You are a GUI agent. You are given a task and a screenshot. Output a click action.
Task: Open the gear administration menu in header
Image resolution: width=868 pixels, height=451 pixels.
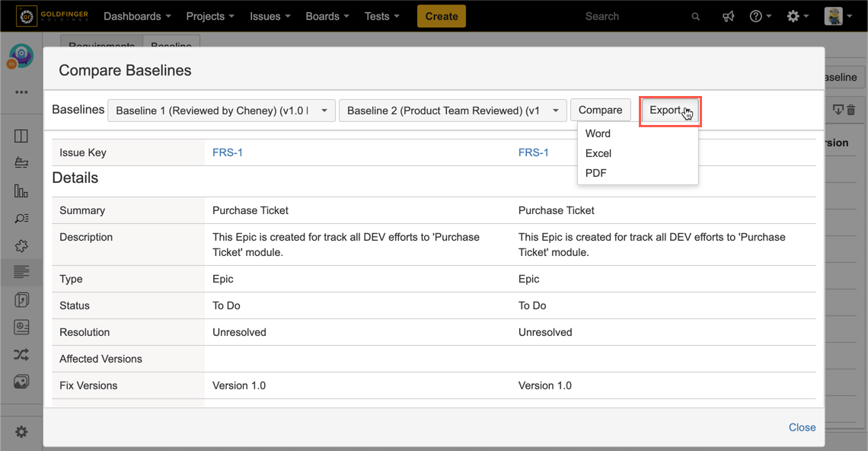pyautogui.click(x=797, y=16)
